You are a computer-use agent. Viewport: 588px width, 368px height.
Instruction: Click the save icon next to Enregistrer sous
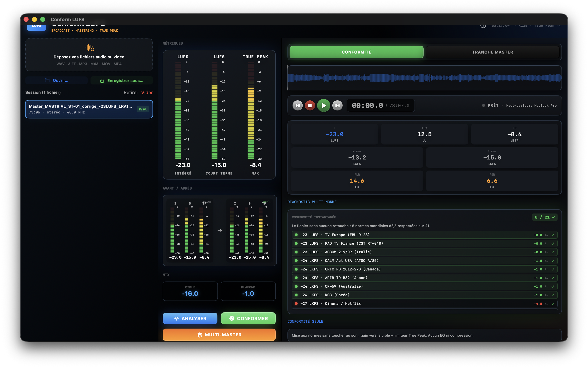[102, 81]
